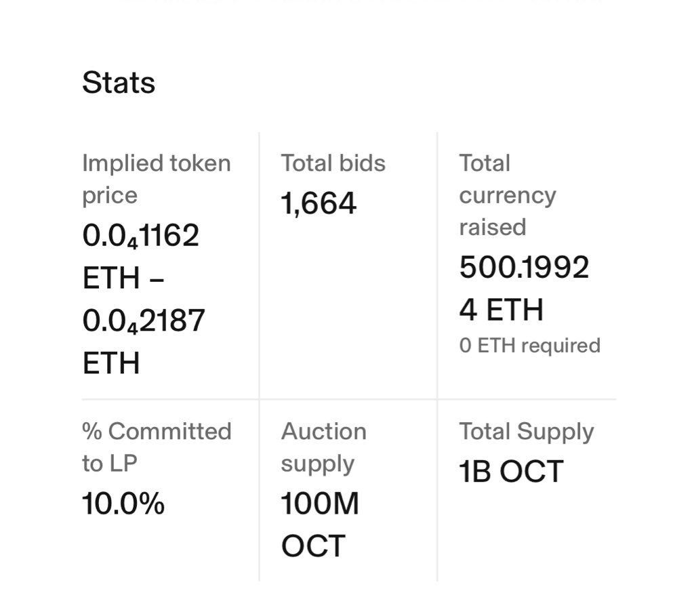Click the 0.0₄2187 ETH upper price value

(x=144, y=342)
